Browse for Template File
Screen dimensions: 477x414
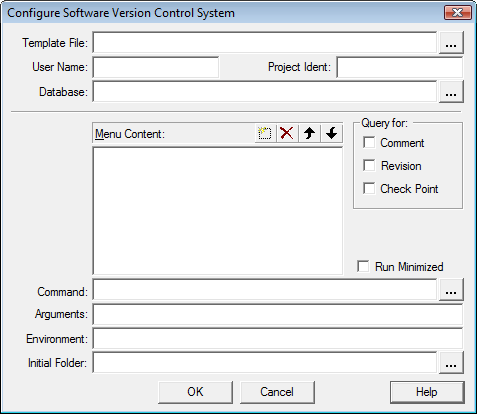(451, 43)
